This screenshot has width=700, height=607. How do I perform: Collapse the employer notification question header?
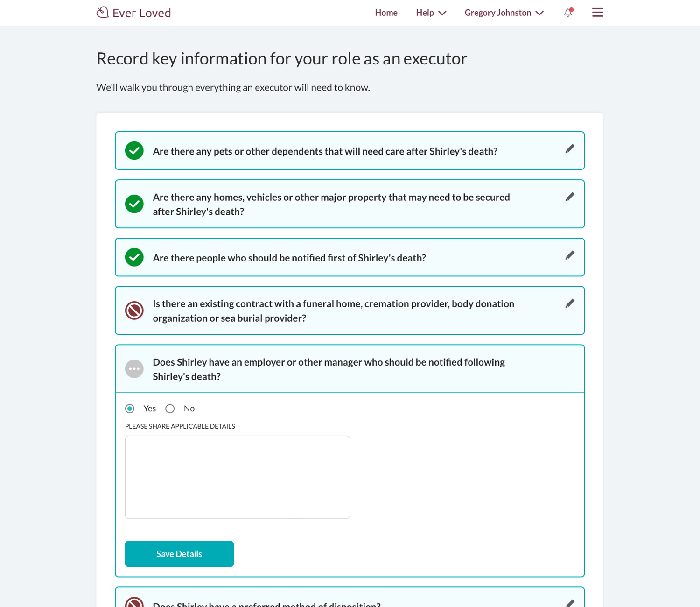(329, 369)
